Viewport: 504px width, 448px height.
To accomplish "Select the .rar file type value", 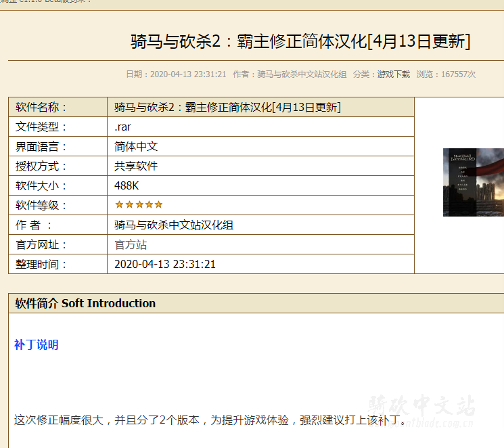I will coord(122,127).
